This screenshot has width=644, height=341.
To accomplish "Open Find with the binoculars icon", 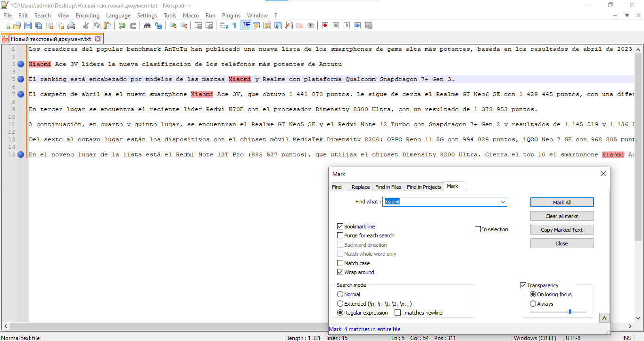I will pyautogui.click(x=148, y=25).
